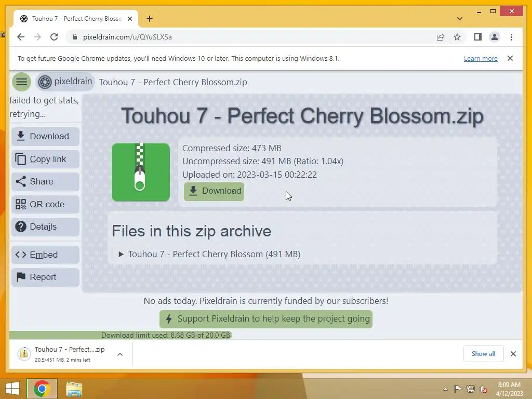
Task: Toggle Chrome side panel
Action: [x=478, y=37]
